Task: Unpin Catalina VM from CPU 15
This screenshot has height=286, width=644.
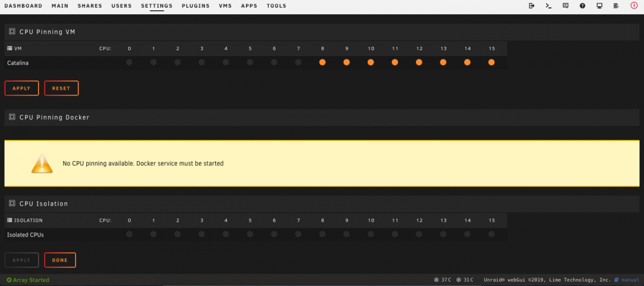Action: (x=491, y=62)
